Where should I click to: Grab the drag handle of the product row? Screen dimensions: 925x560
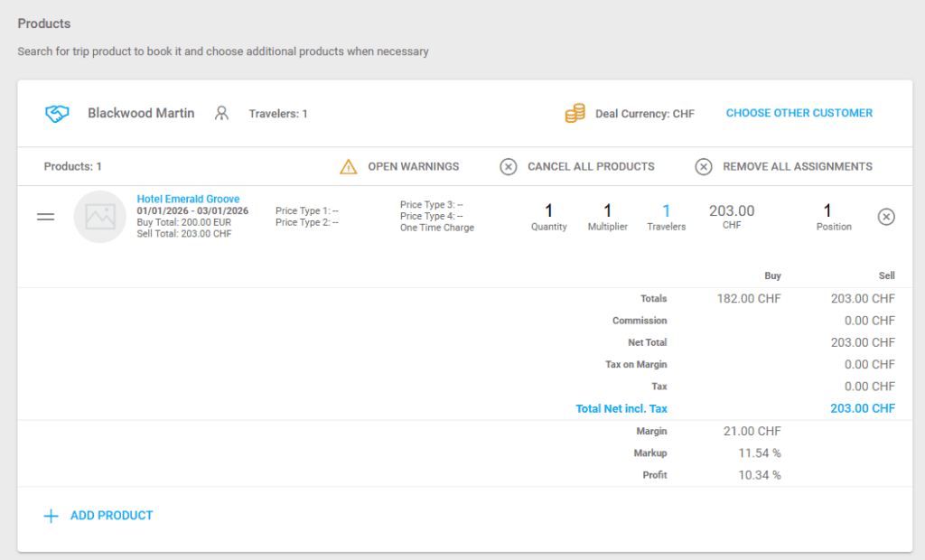point(45,216)
